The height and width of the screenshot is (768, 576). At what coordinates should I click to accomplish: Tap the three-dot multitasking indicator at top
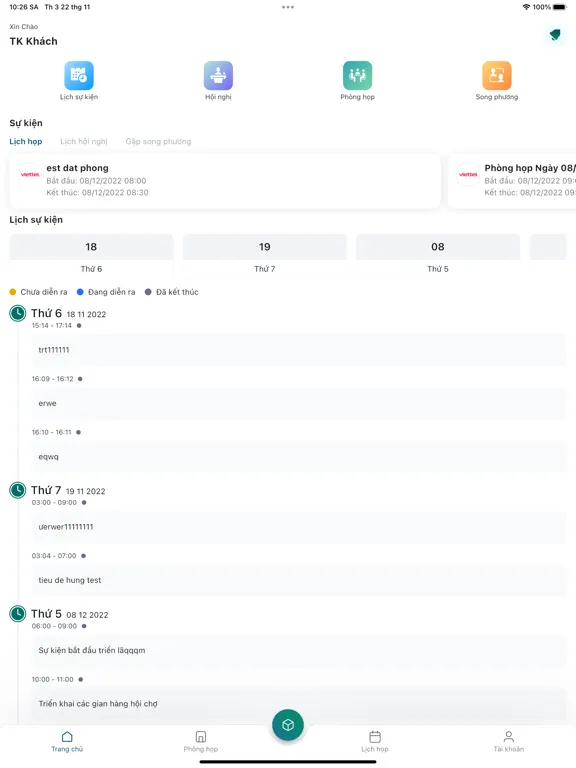point(288,7)
